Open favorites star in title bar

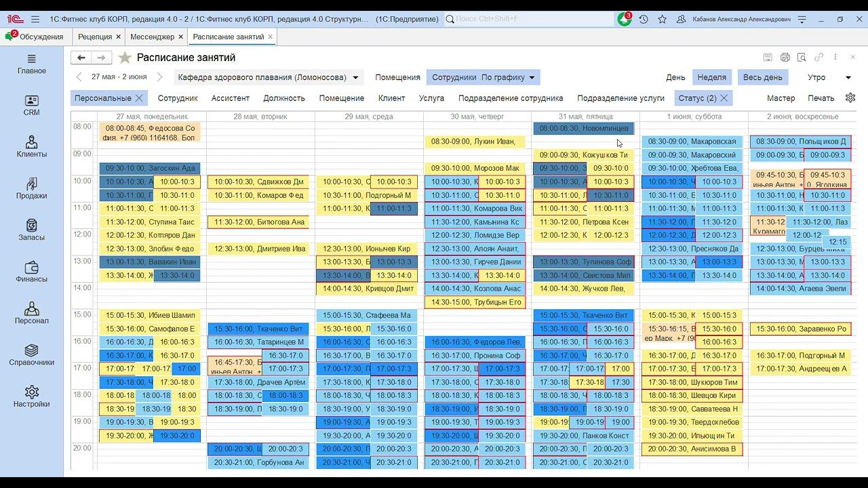point(663,20)
